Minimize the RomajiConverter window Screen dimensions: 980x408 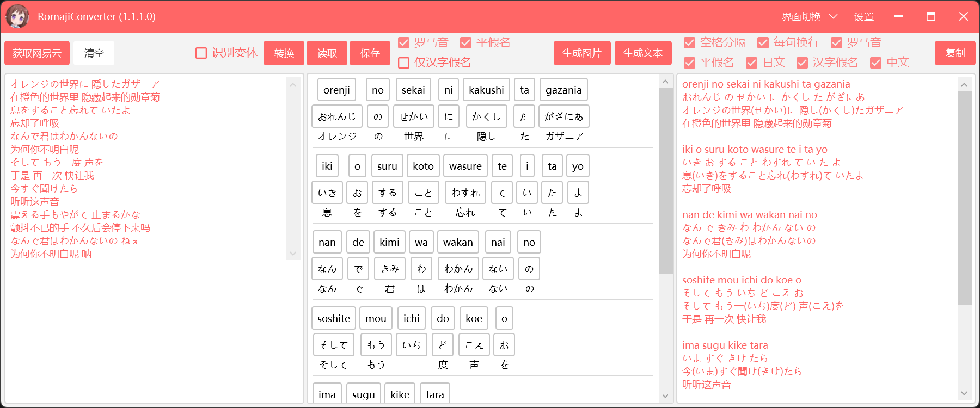point(898,16)
